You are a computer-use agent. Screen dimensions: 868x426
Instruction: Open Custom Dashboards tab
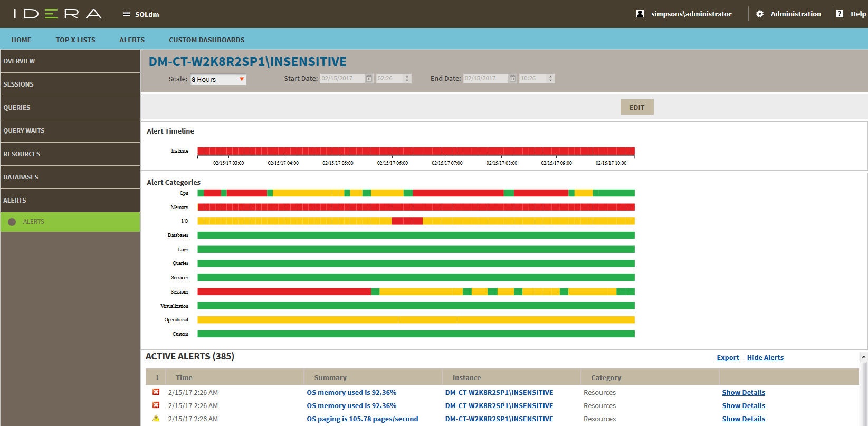[206, 40]
